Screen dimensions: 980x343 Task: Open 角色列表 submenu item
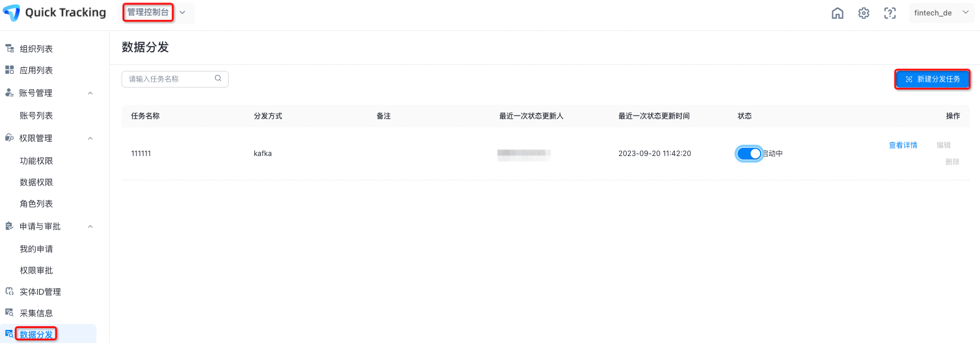coord(36,204)
